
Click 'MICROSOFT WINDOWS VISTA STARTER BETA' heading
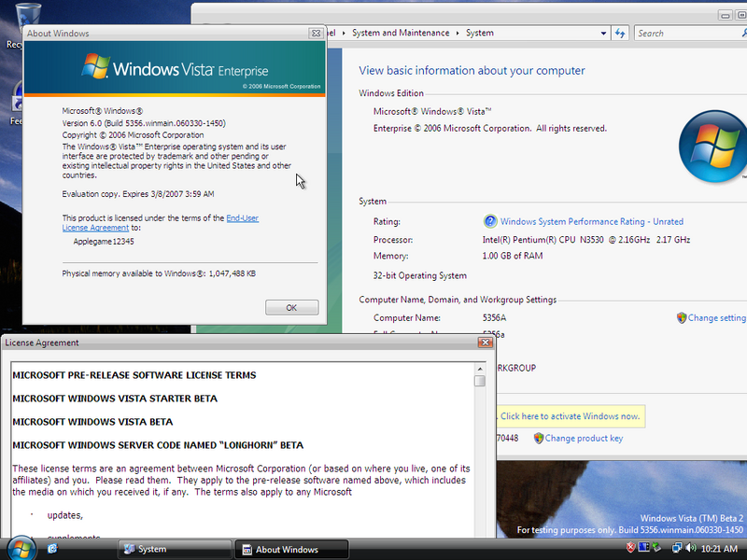pos(115,399)
